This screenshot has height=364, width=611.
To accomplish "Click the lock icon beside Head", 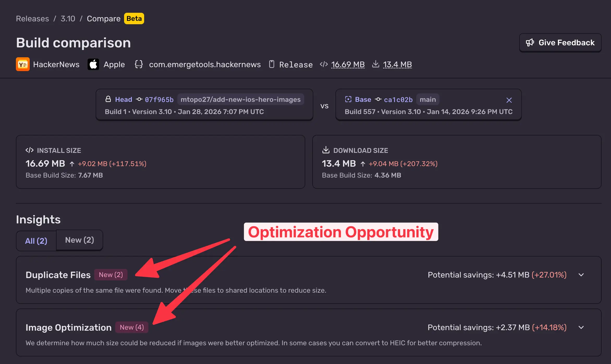I will pos(108,99).
